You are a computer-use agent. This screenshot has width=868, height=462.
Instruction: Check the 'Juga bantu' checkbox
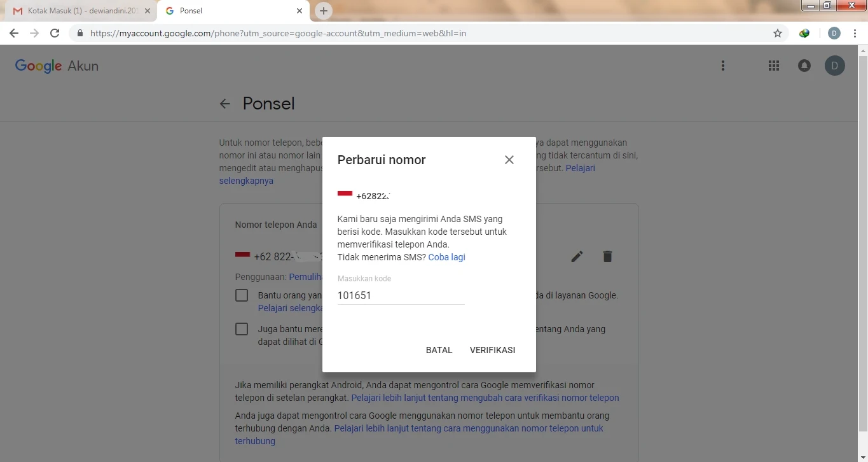coord(242,329)
